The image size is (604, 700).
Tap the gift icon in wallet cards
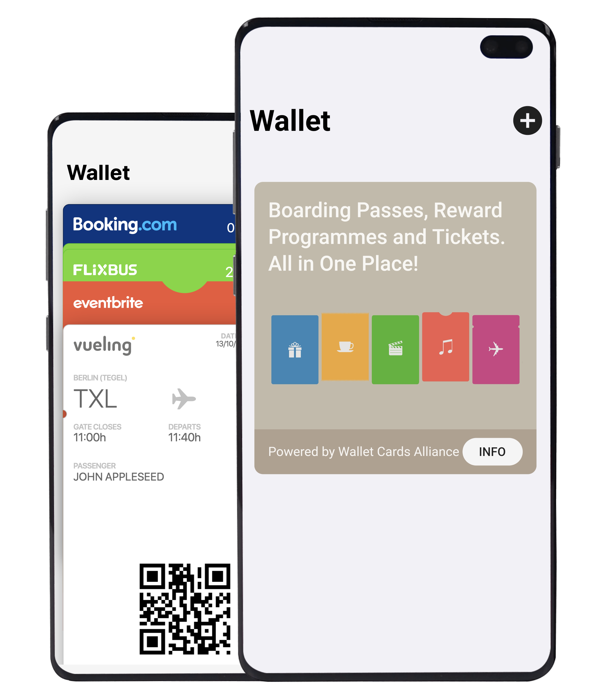pos(295,347)
